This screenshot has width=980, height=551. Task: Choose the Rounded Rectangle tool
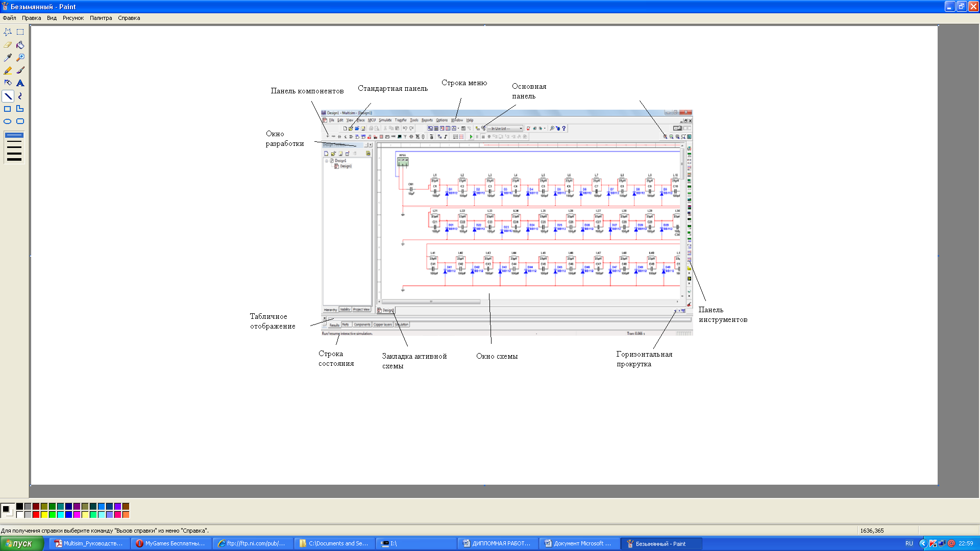20,121
